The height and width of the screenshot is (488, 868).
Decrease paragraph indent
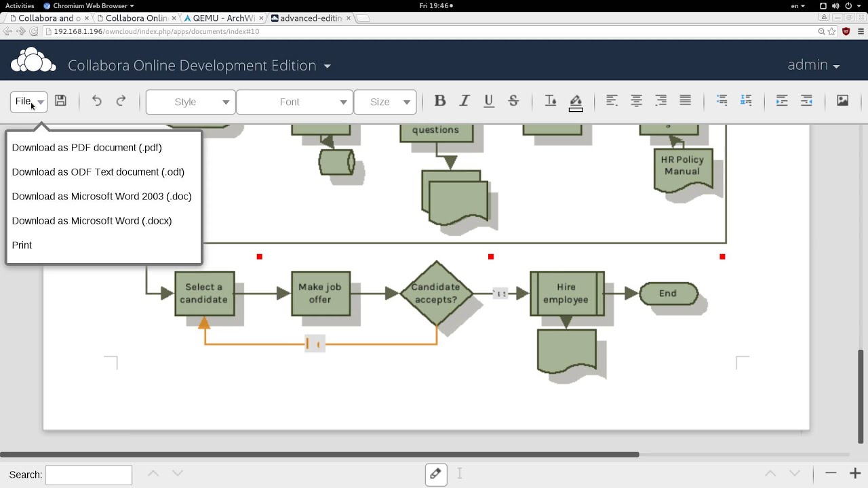click(806, 101)
